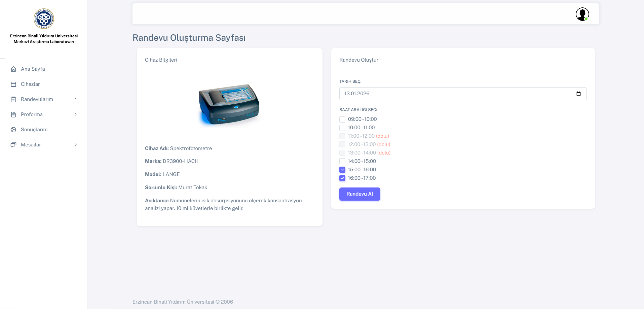Click the Cihazlar devices icon

[13, 84]
